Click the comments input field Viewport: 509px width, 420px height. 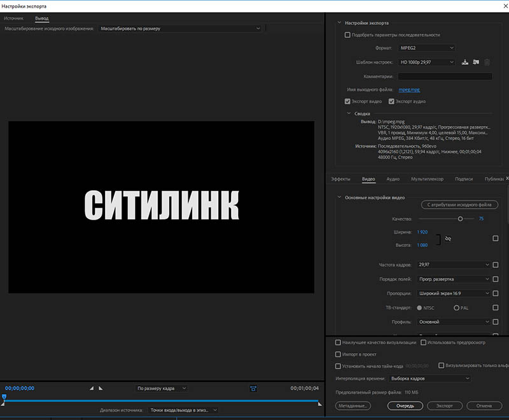(445, 76)
